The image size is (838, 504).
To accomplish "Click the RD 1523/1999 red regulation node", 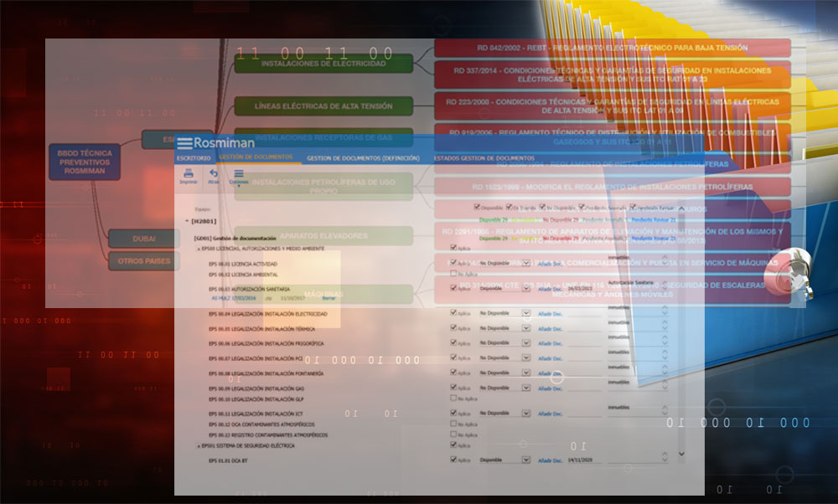I will tap(613, 187).
